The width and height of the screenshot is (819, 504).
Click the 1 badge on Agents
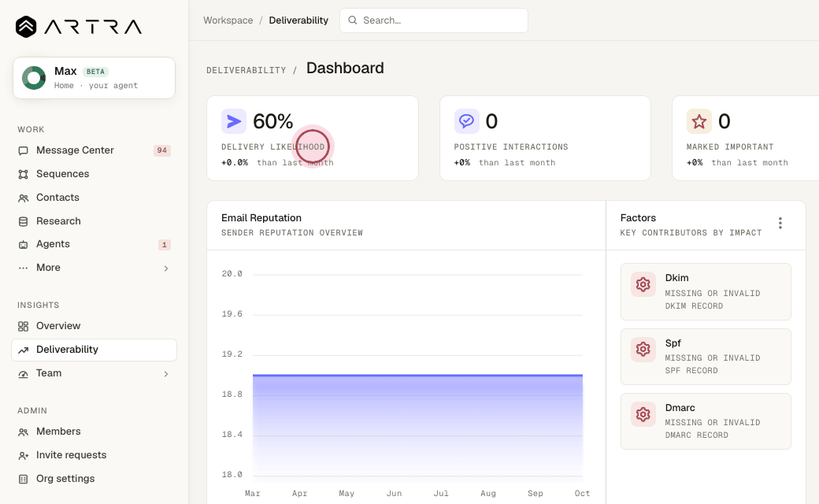pyautogui.click(x=164, y=244)
